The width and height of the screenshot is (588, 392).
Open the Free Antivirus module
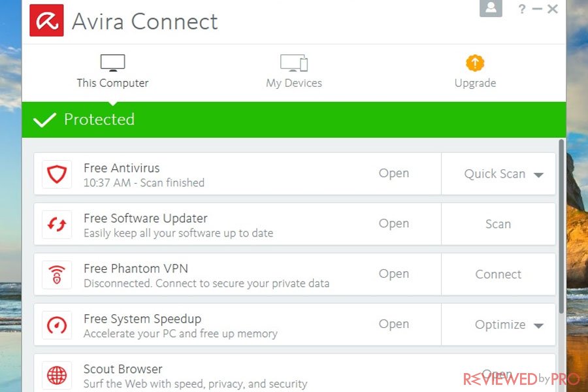394,173
